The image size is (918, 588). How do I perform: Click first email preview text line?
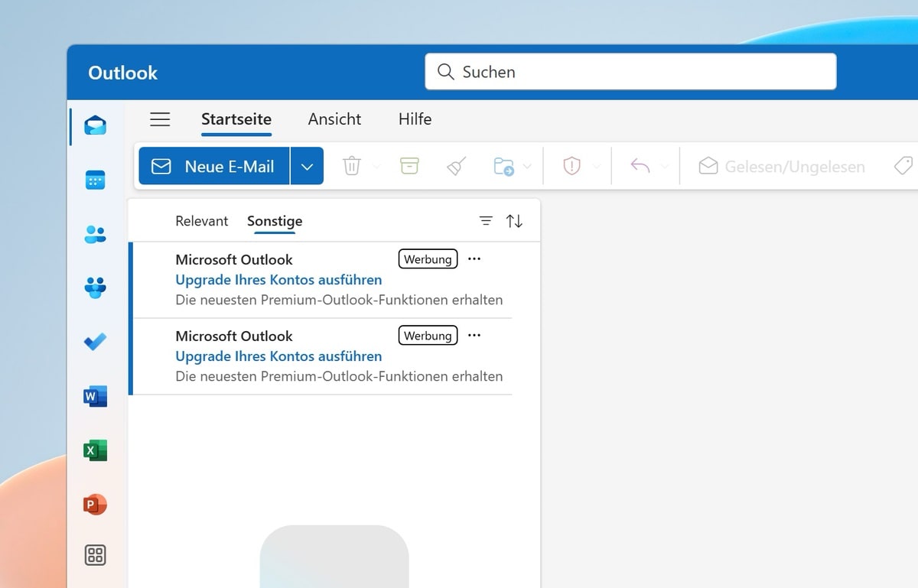point(339,300)
